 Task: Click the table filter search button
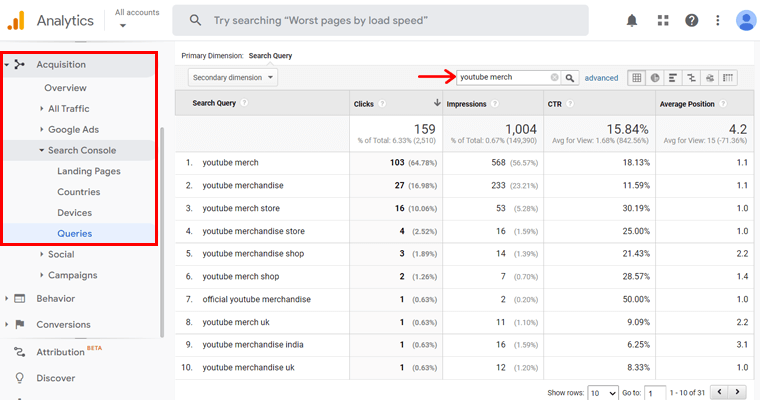click(570, 78)
